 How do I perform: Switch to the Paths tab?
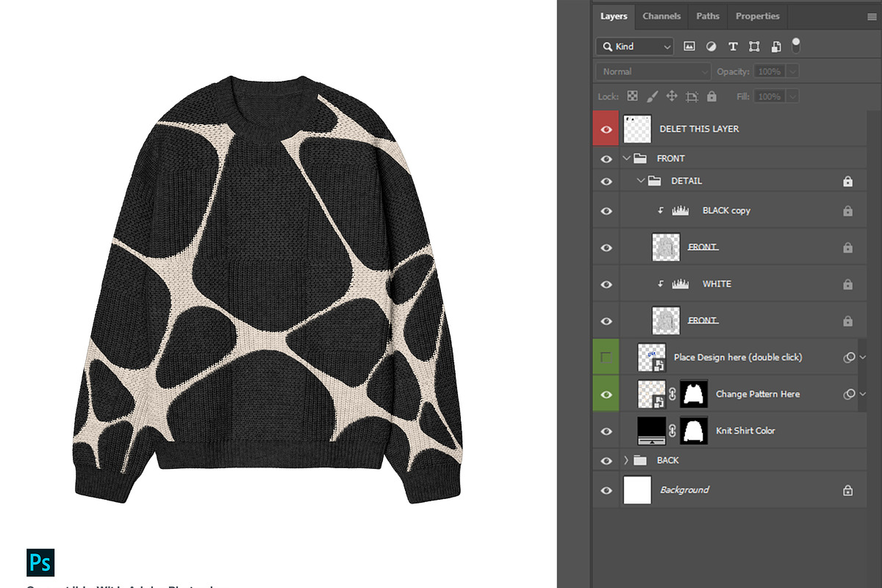click(708, 16)
